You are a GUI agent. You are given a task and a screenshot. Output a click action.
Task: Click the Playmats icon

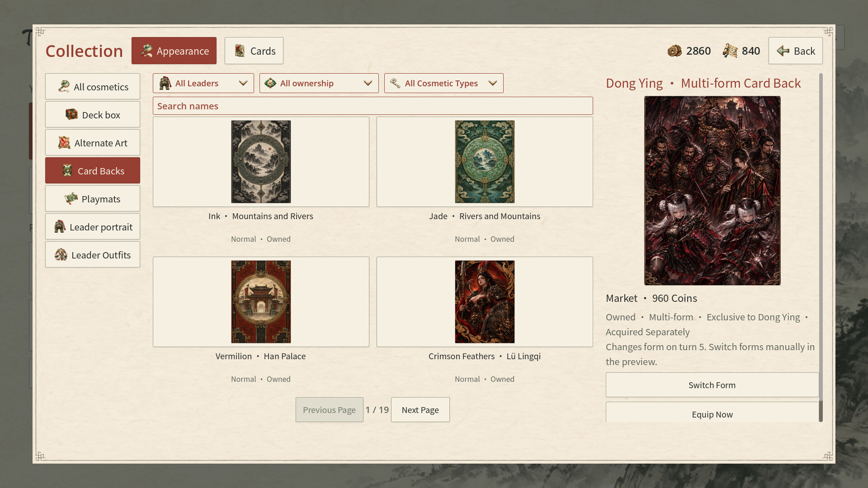pyautogui.click(x=71, y=198)
